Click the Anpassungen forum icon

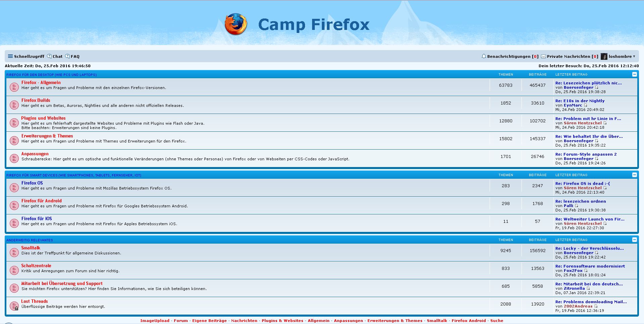click(x=14, y=159)
